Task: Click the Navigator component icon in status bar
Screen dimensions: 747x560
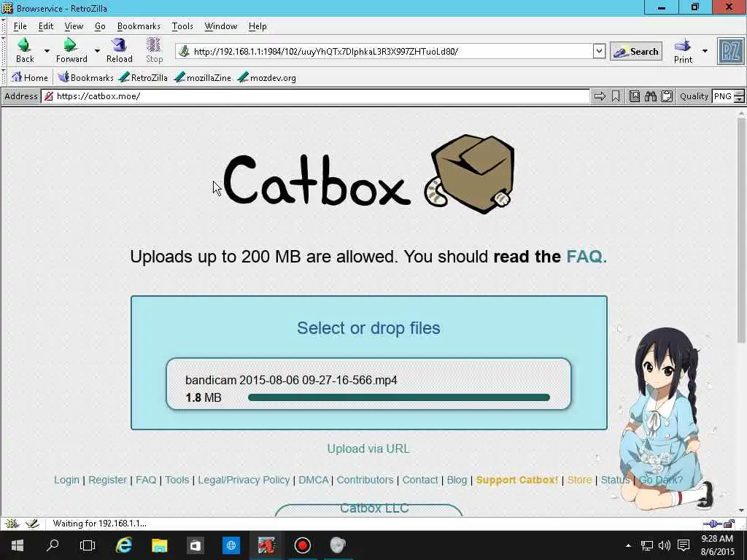Action: (12, 524)
